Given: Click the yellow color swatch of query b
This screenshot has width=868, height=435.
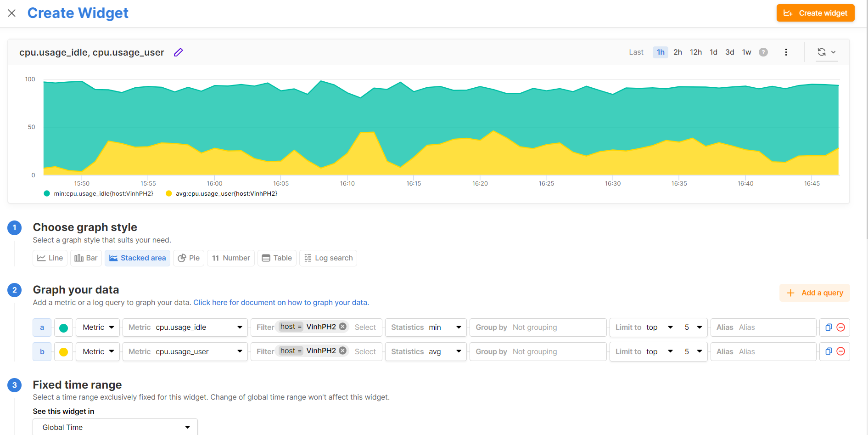Looking at the screenshot, I should pos(64,352).
